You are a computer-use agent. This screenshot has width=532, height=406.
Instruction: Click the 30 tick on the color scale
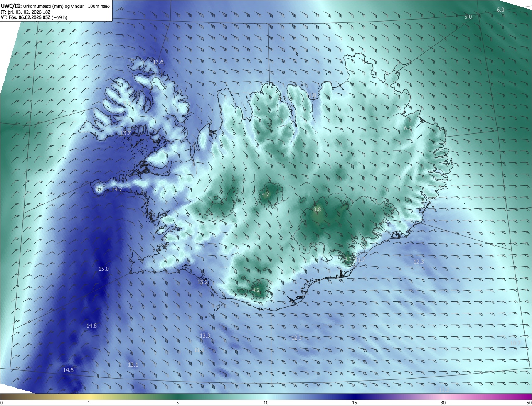(443, 403)
